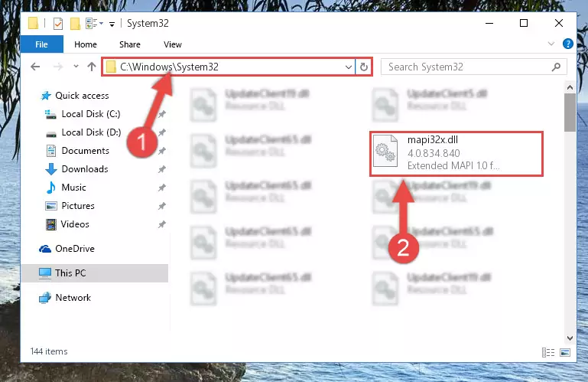Open Local Disk (D:) in navigation pane
The width and height of the screenshot is (588, 382).
(91, 132)
